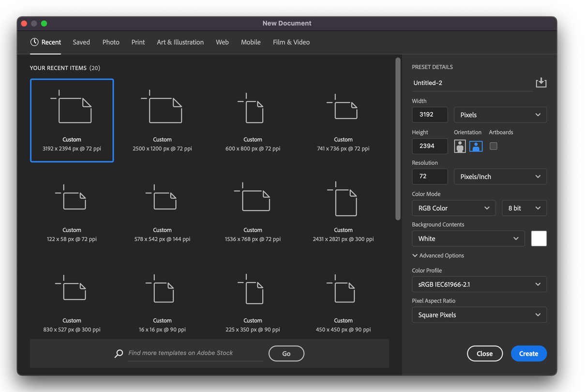The height and width of the screenshot is (392, 588).
Task: Select landscape orientation icon
Action: click(x=476, y=146)
